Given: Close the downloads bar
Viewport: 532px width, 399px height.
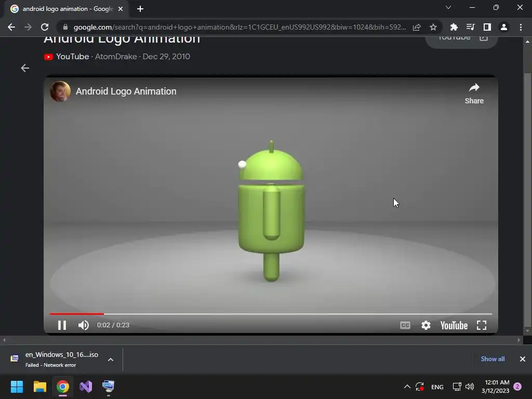Looking at the screenshot, I should pyautogui.click(x=523, y=359).
